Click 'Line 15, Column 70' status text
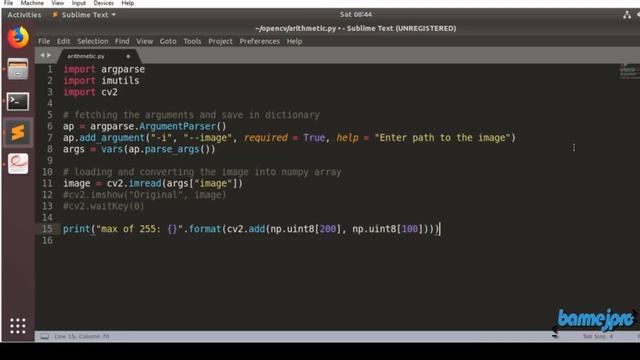The height and width of the screenshot is (360, 640). [82, 337]
